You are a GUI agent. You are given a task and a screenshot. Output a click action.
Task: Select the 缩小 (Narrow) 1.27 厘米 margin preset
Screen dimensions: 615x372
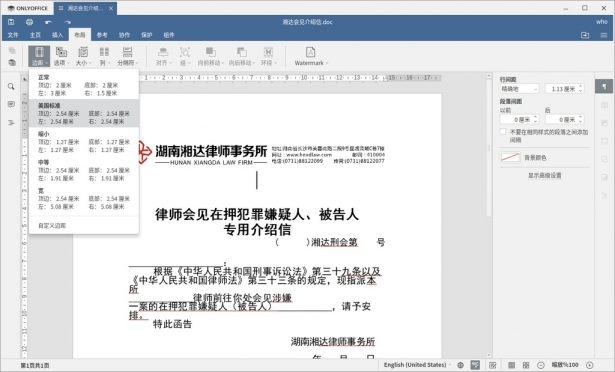tap(84, 142)
